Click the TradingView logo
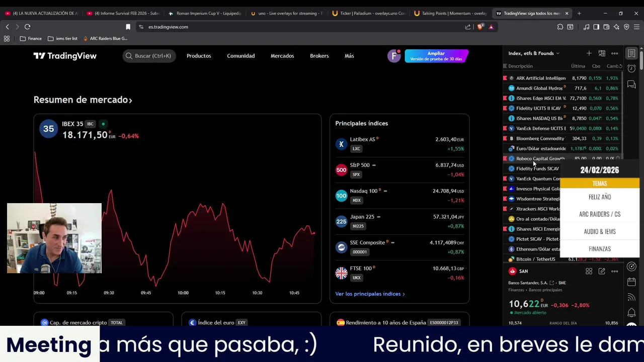Screen dimensions: 644x362 click(65, 56)
